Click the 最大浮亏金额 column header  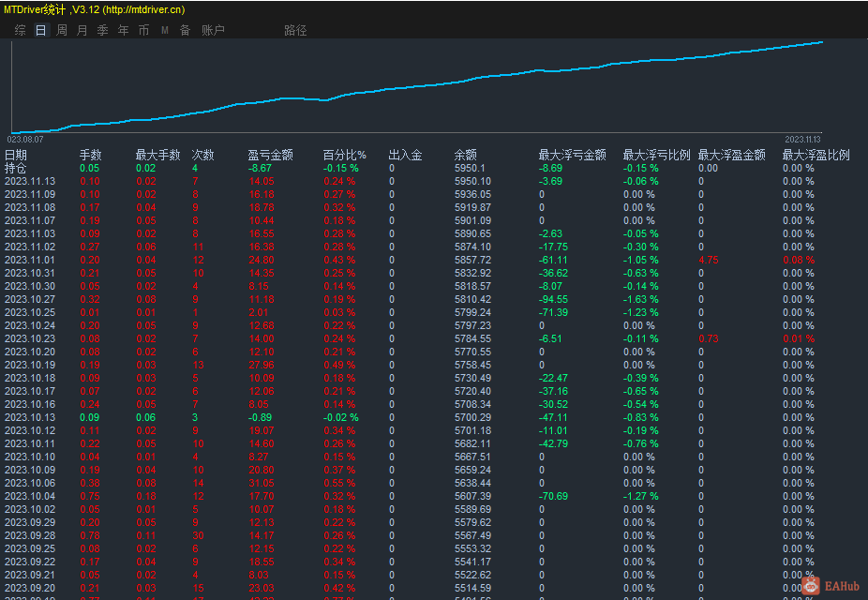[572, 156]
